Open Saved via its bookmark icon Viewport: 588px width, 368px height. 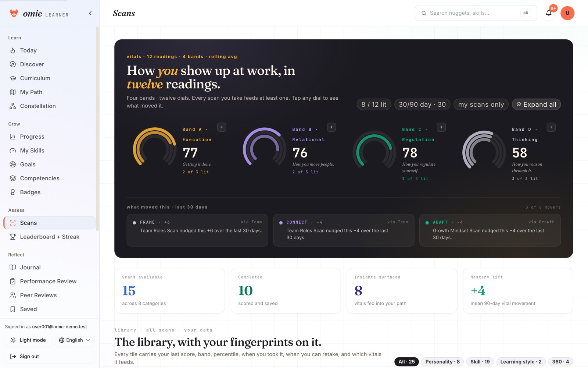click(13, 309)
